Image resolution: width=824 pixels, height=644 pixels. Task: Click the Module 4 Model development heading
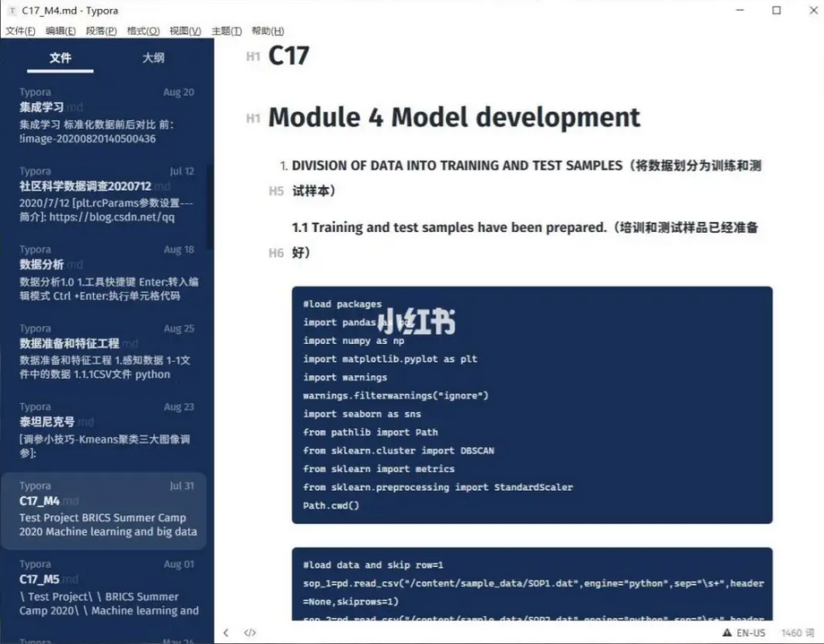pos(454,116)
